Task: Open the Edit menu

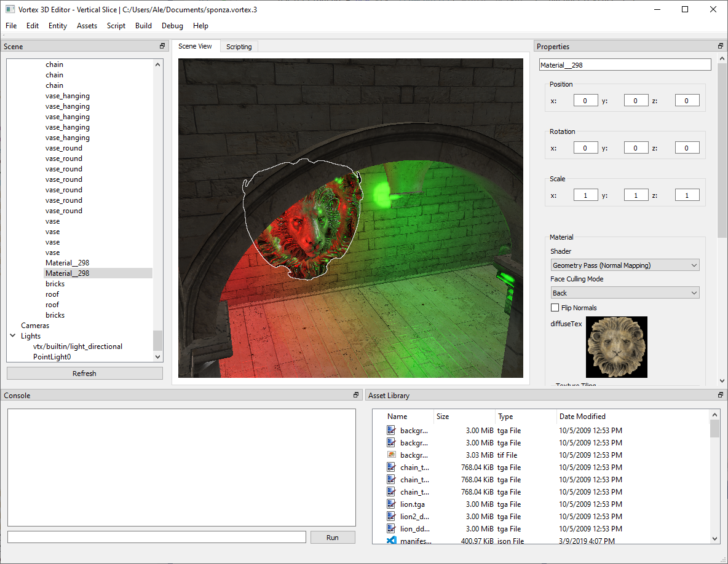Action: [33, 26]
